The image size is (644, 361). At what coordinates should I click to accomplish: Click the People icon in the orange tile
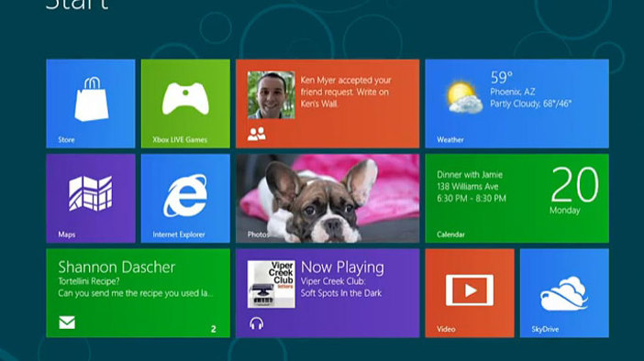coord(257,134)
